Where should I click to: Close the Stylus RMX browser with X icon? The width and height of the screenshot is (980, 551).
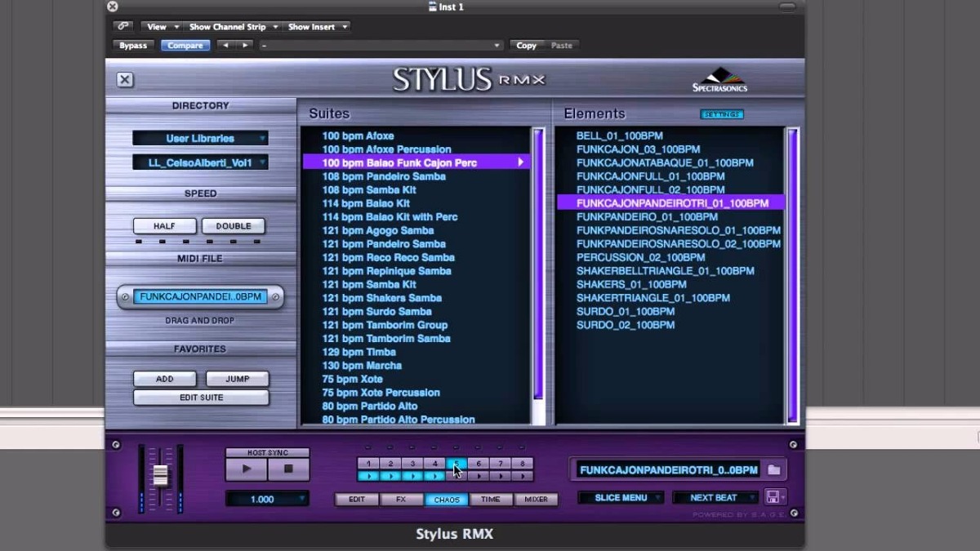coord(124,79)
